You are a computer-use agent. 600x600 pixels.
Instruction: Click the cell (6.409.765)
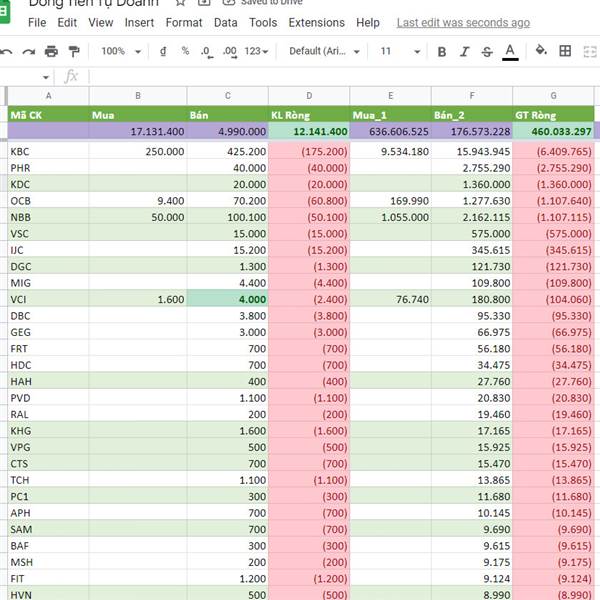click(553, 152)
